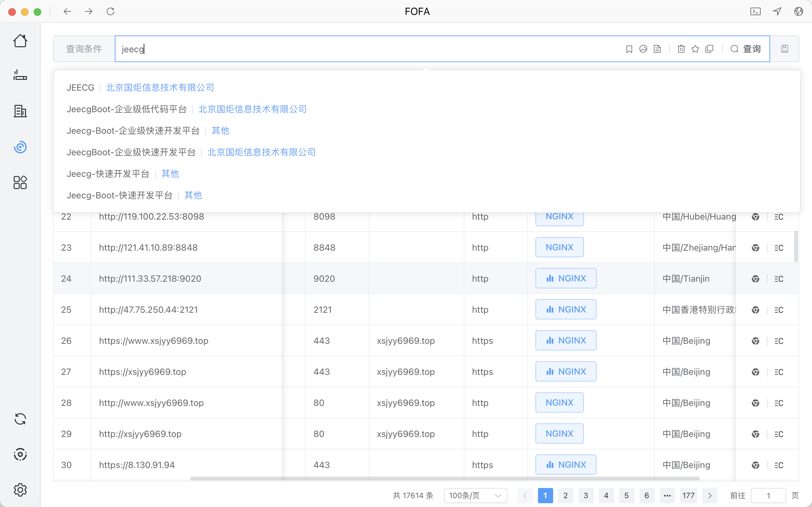The height and width of the screenshot is (507, 812).
Task: Click the trash icon to clear query
Action: coord(681,49)
